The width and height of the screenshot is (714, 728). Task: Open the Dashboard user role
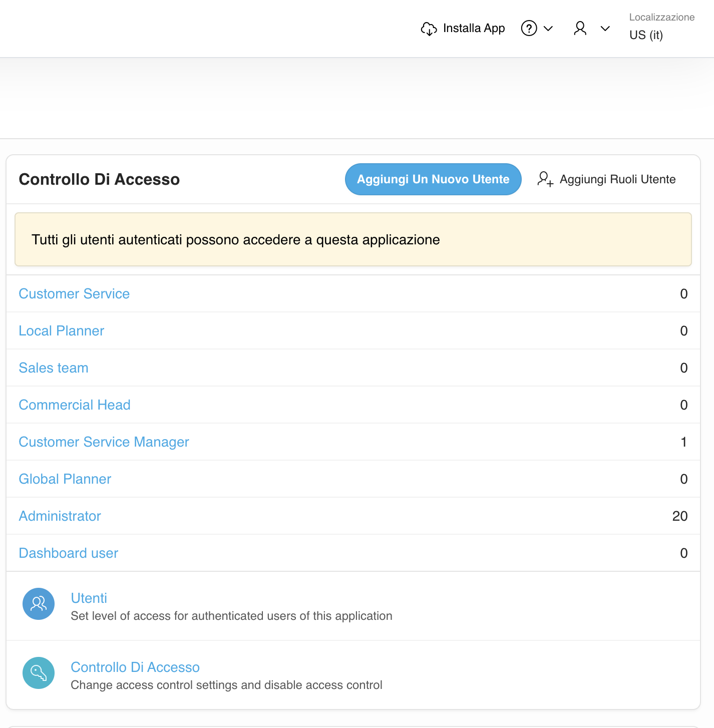(x=69, y=553)
